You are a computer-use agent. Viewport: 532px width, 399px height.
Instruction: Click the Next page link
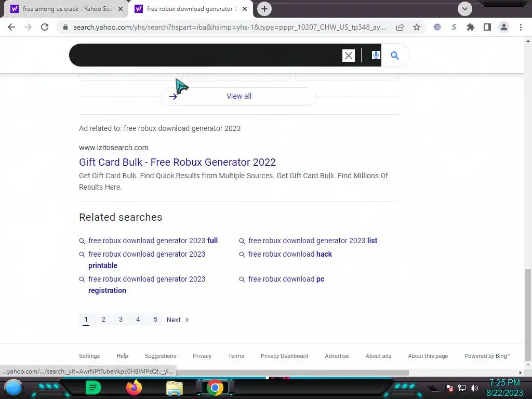[x=178, y=320]
